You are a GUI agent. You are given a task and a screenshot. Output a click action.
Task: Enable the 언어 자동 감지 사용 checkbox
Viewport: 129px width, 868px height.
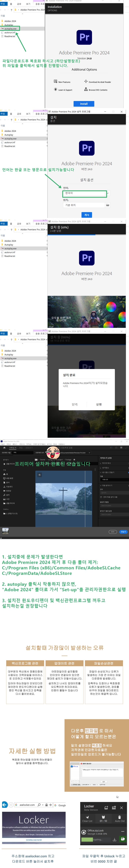click(x=101, y=497)
